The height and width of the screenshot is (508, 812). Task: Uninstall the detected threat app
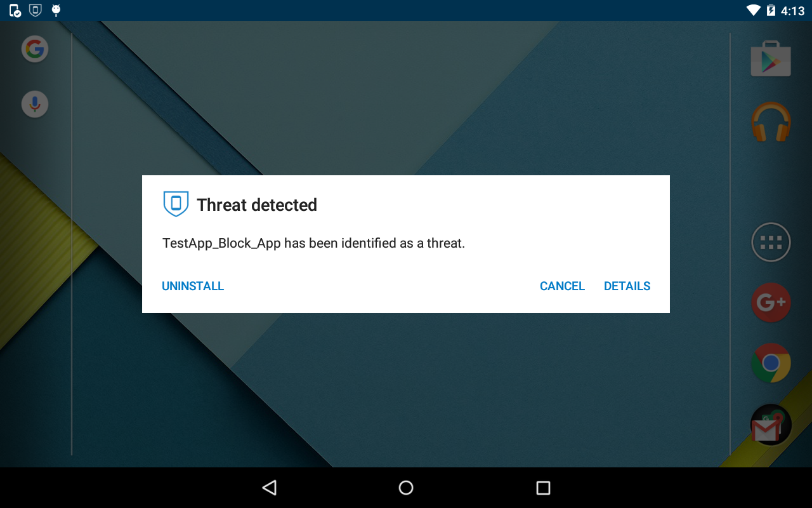(x=193, y=286)
